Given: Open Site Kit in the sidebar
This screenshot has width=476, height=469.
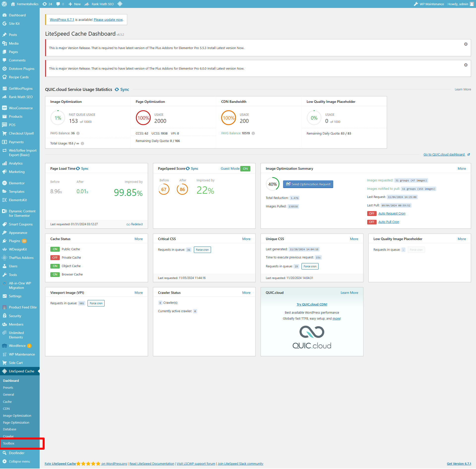Looking at the screenshot, I should tap(20, 24).
